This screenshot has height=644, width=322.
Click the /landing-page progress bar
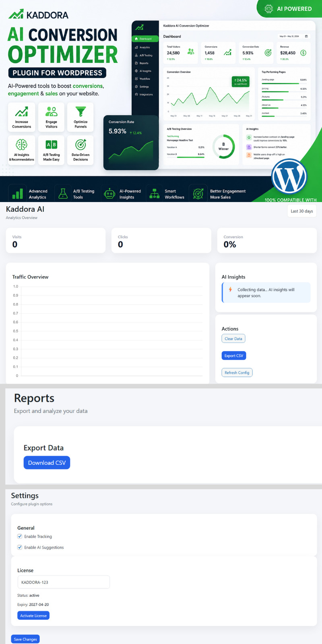pyautogui.click(x=284, y=83)
